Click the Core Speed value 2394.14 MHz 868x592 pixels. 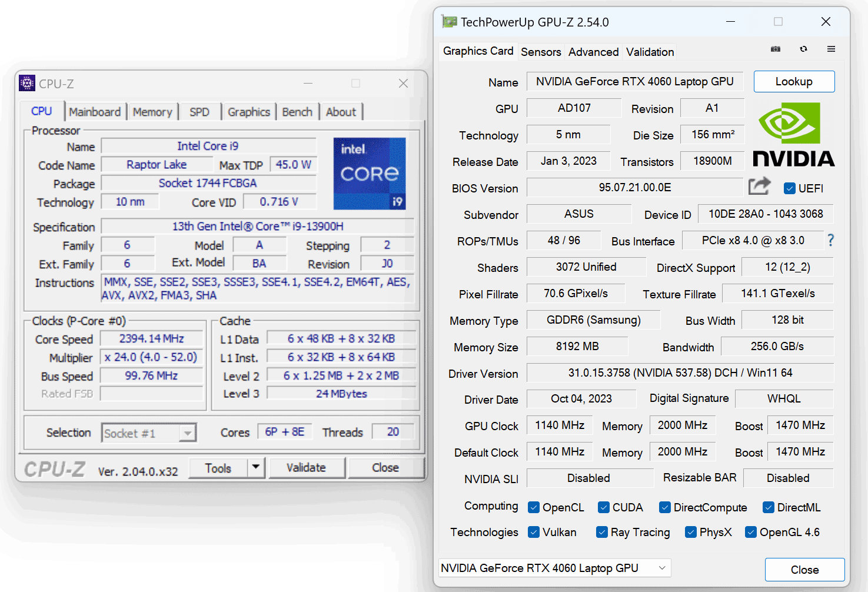point(151,339)
